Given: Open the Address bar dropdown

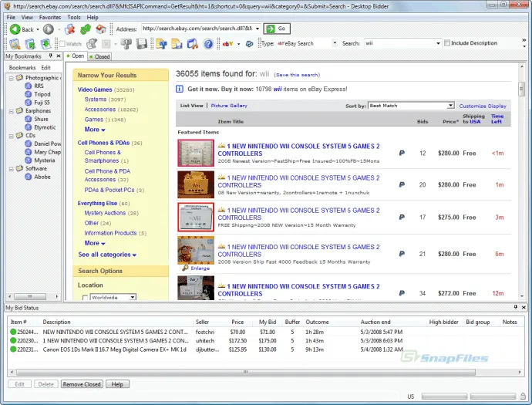Looking at the screenshot, I should pyautogui.click(x=258, y=29).
